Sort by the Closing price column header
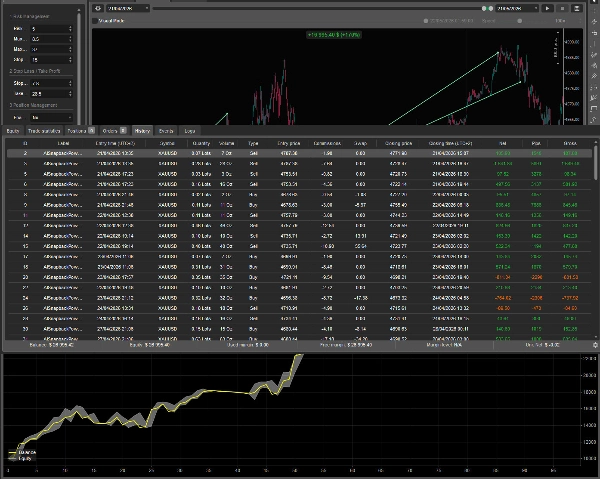This screenshot has width=600, height=479. click(398, 143)
